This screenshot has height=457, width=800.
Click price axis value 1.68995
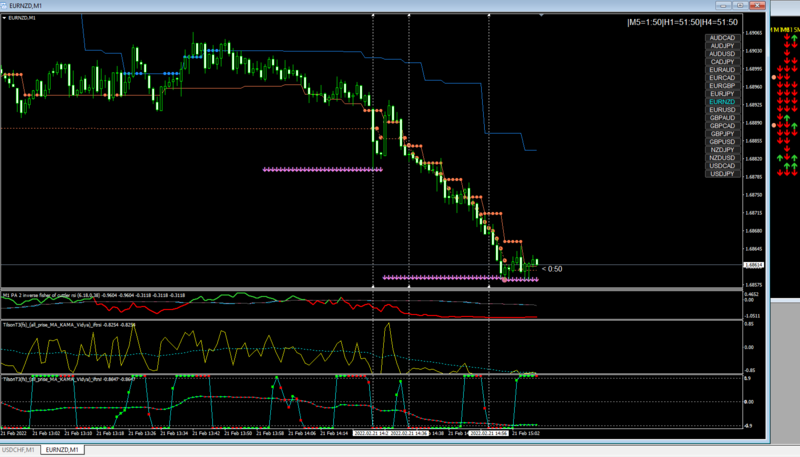[x=754, y=69]
